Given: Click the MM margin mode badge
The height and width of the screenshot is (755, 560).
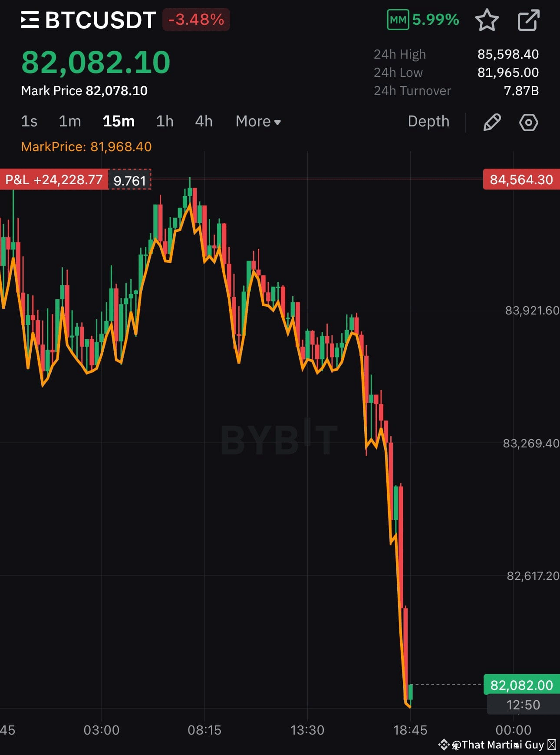Looking at the screenshot, I should (398, 19).
